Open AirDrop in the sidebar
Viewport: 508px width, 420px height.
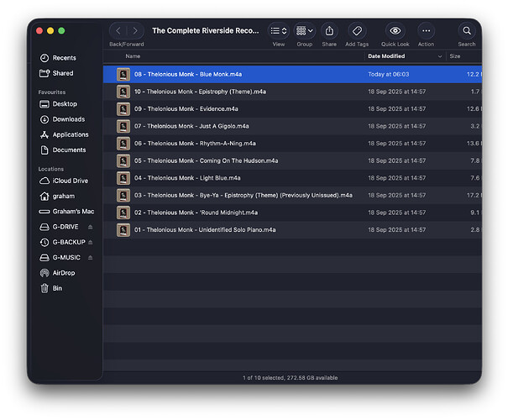click(57, 273)
